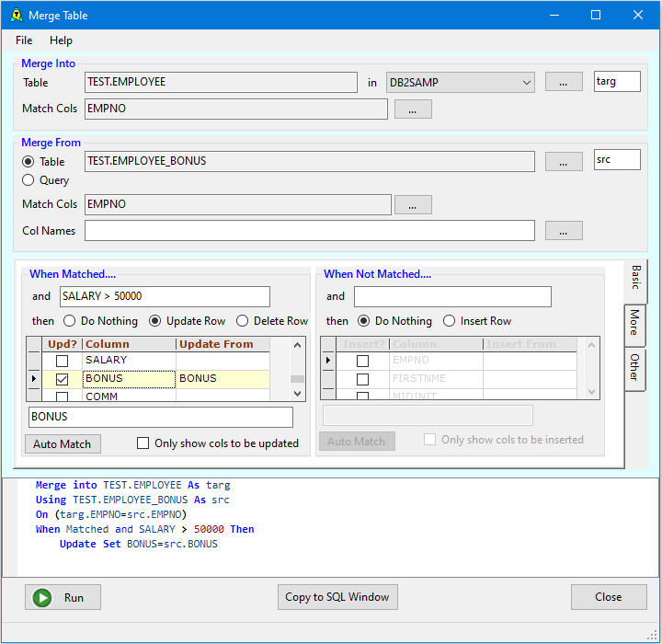662x644 pixels.
Task: Click the targ alias field
Action: [617, 81]
